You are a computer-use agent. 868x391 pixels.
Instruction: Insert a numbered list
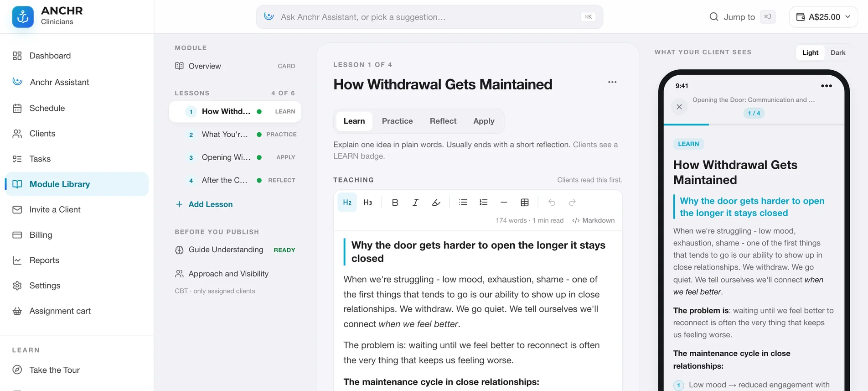click(483, 203)
